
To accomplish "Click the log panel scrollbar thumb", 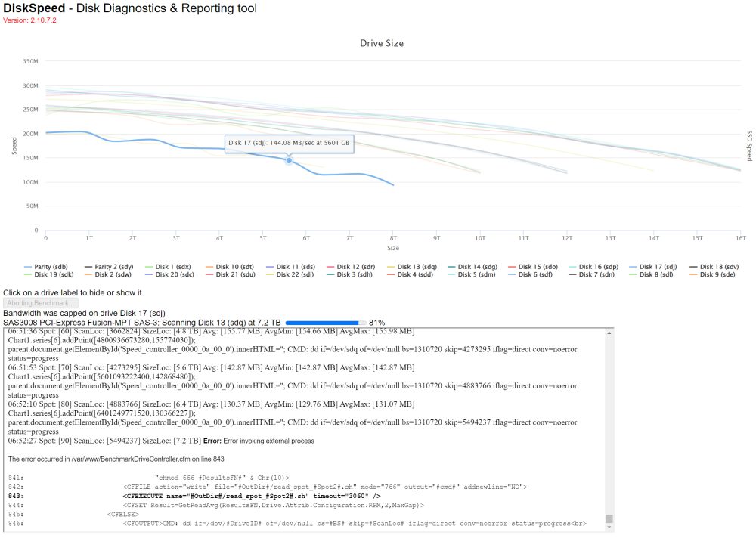I will [x=609, y=518].
